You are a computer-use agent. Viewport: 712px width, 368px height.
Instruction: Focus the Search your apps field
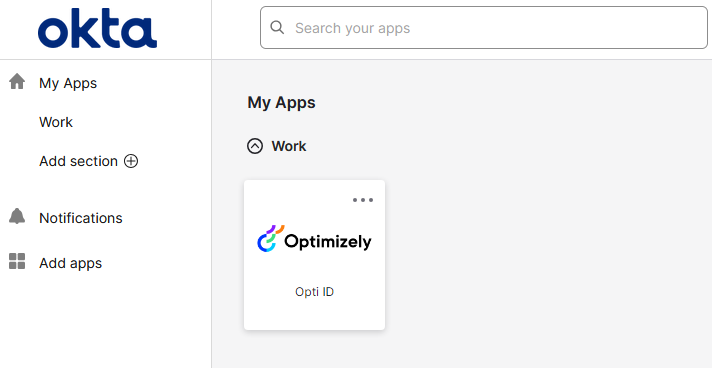click(x=484, y=28)
